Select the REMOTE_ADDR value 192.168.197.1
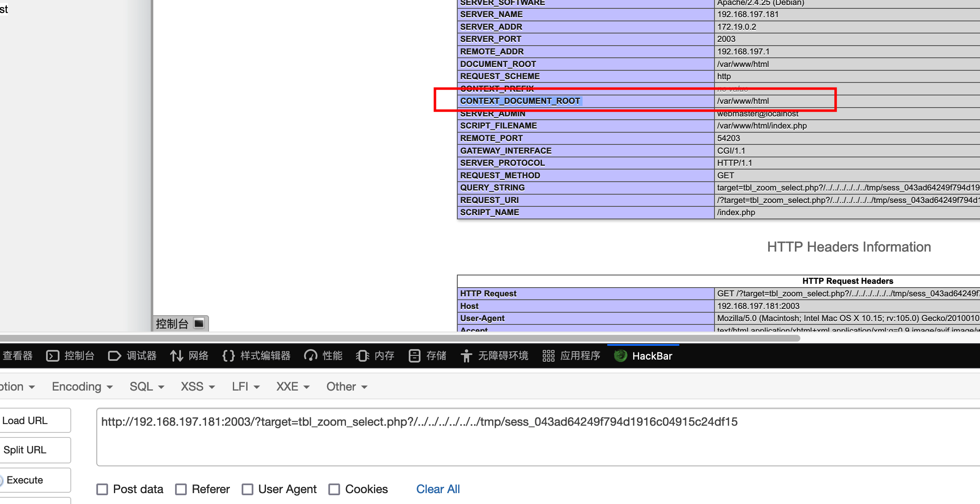The image size is (980, 504). pyautogui.click(x=743, y=51)
